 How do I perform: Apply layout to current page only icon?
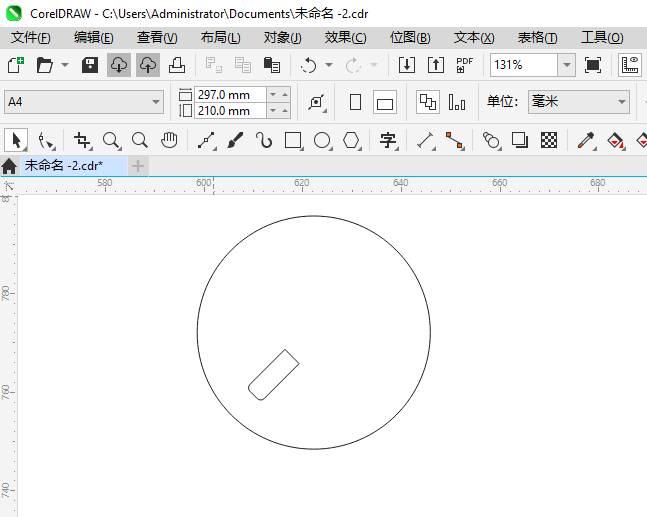(457, 102)
